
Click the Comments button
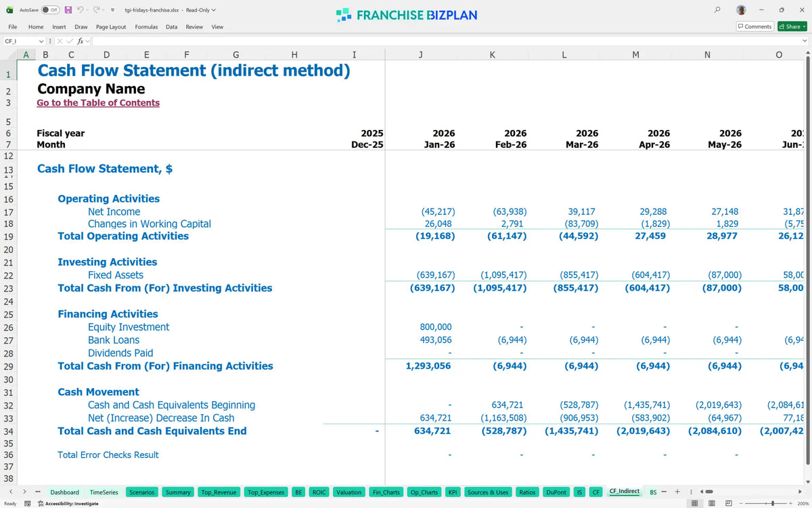754,26
